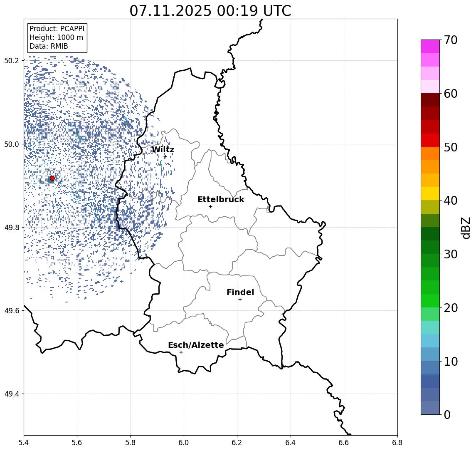Click the latitude tick label 49.8
Screen dimensions: 476x451
(x=11, y=227)
